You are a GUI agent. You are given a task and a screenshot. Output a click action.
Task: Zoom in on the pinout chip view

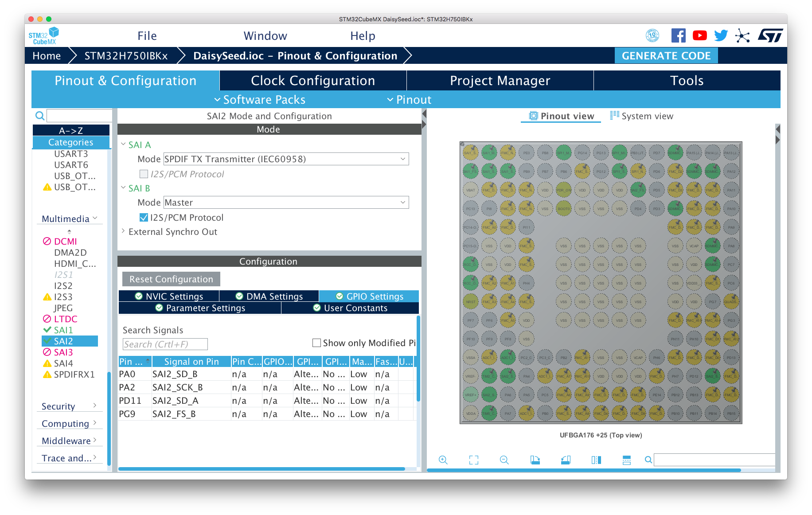pos(443,460)
